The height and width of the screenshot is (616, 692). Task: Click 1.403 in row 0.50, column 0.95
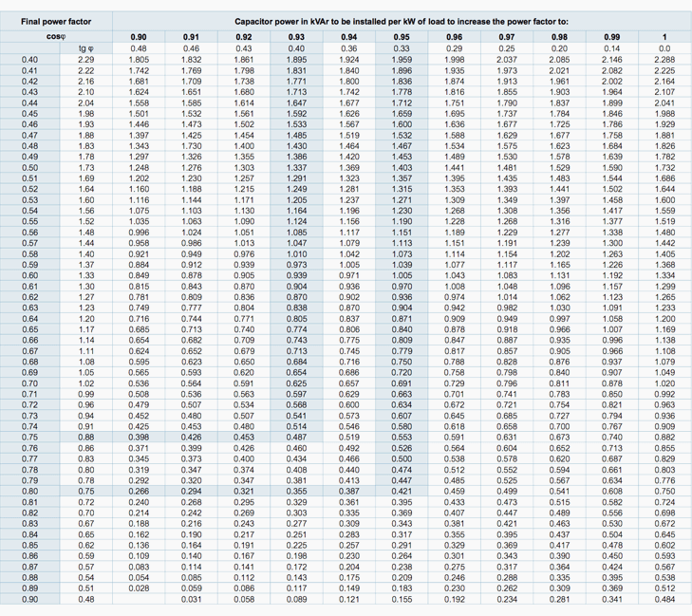coord(402,168)
